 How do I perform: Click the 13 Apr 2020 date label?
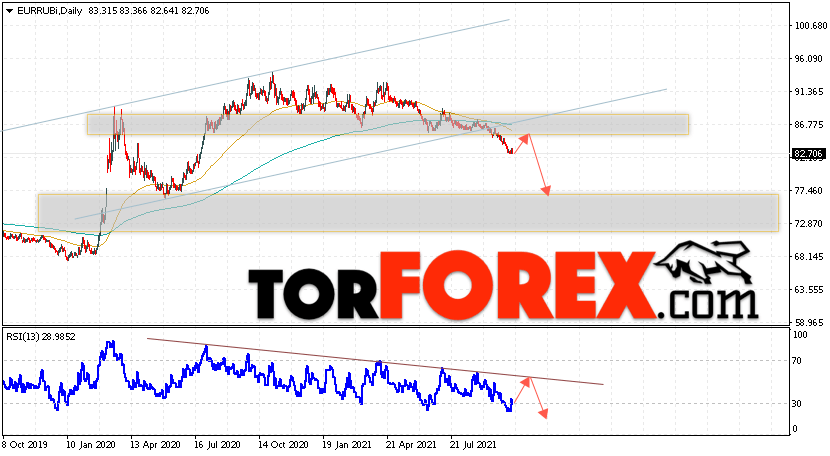click(155, 445)
